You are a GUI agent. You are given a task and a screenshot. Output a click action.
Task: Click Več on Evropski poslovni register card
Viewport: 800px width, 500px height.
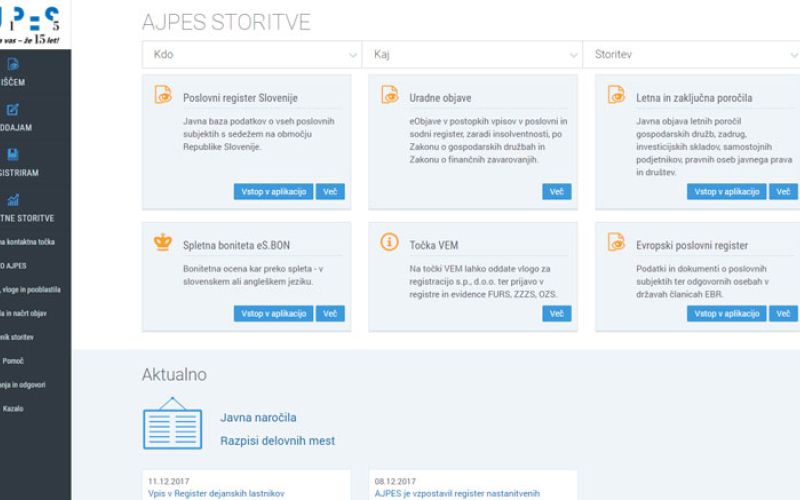coord(783,314)
